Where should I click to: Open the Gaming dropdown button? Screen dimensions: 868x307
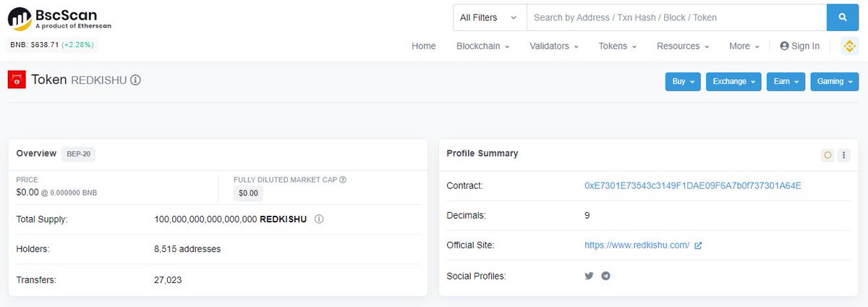(x=835, y=82)
